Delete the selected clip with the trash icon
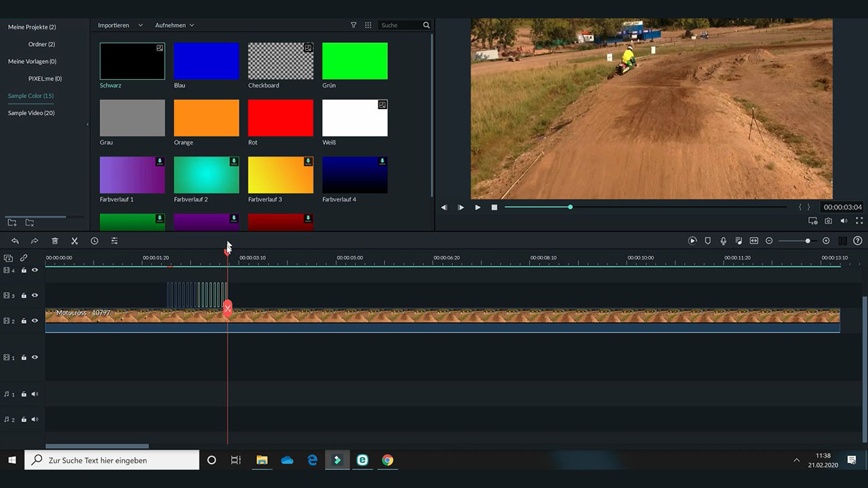Viewport: 868px width, 488px height. (x=55, y=241)
